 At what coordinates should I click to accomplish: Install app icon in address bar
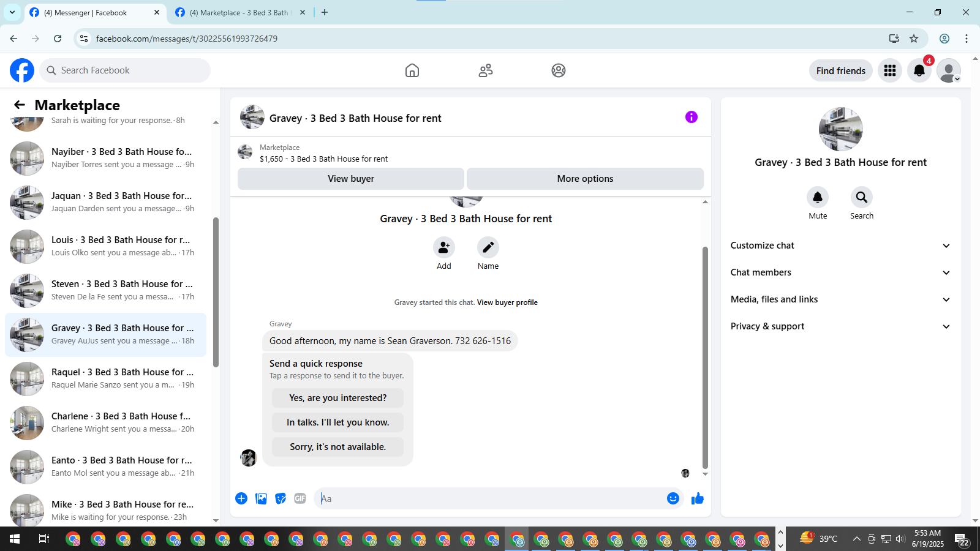pyautogui.click(x=894, y=39)
